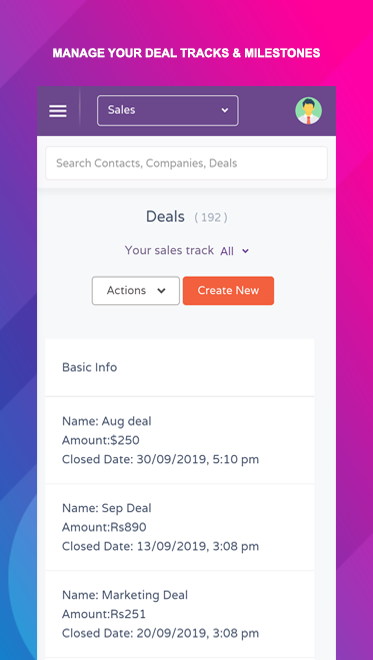The image size is (373, 660).
Task: Click the Deals heading
Action: (165, 217)
